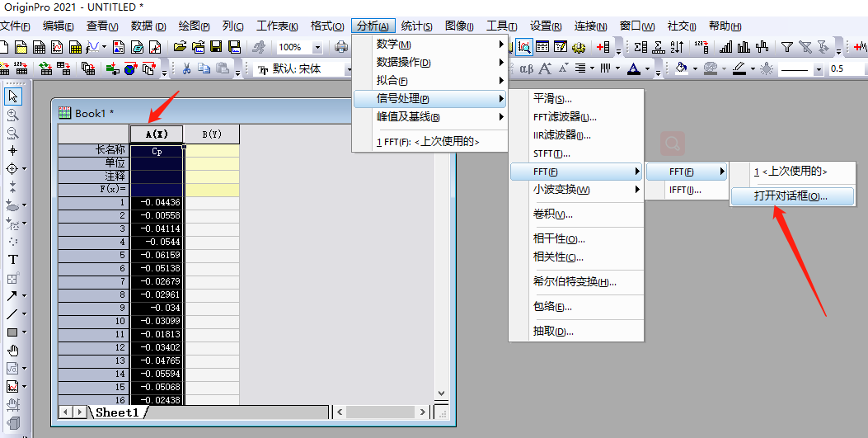Click the New Workbook icon
The image size is (868, 438).
coord(39,47)
